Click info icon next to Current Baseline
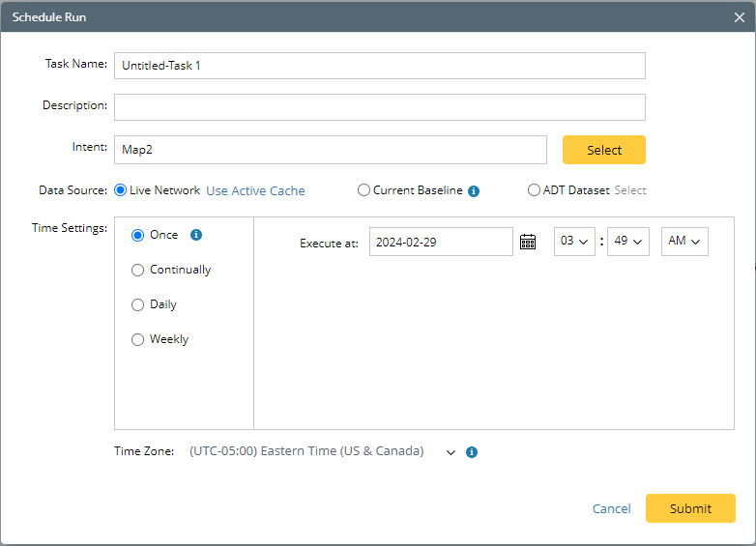Viewport: 756px width, 546px height. [474, 191]
